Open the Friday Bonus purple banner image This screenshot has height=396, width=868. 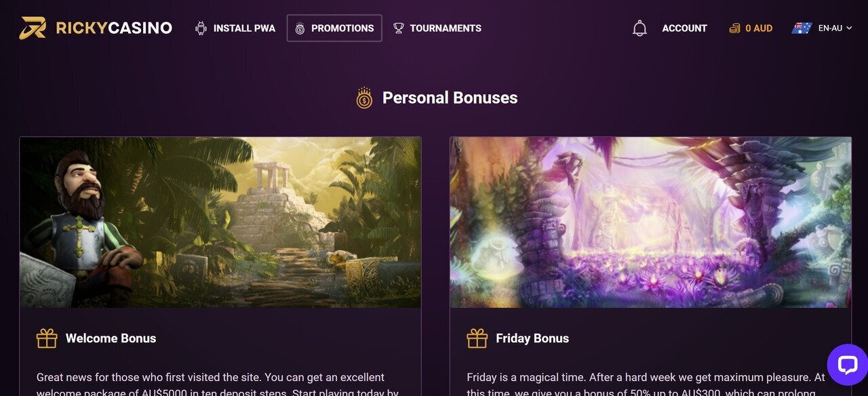(x=650, y=222)
